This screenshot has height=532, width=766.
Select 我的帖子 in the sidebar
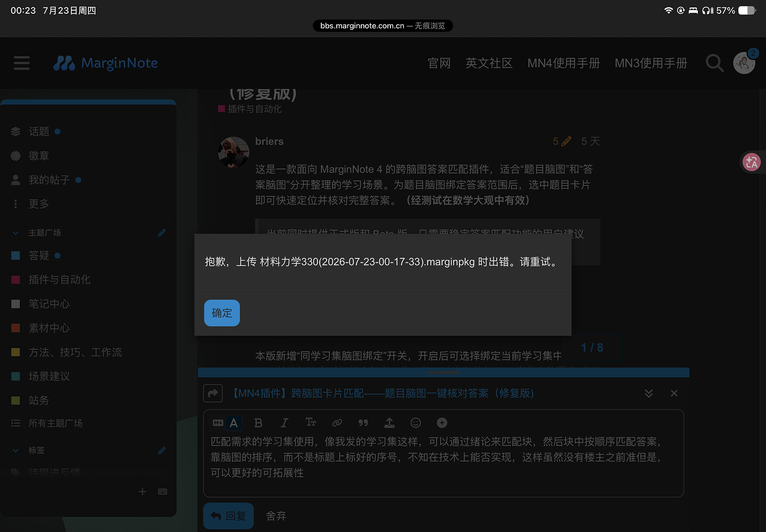49,180
